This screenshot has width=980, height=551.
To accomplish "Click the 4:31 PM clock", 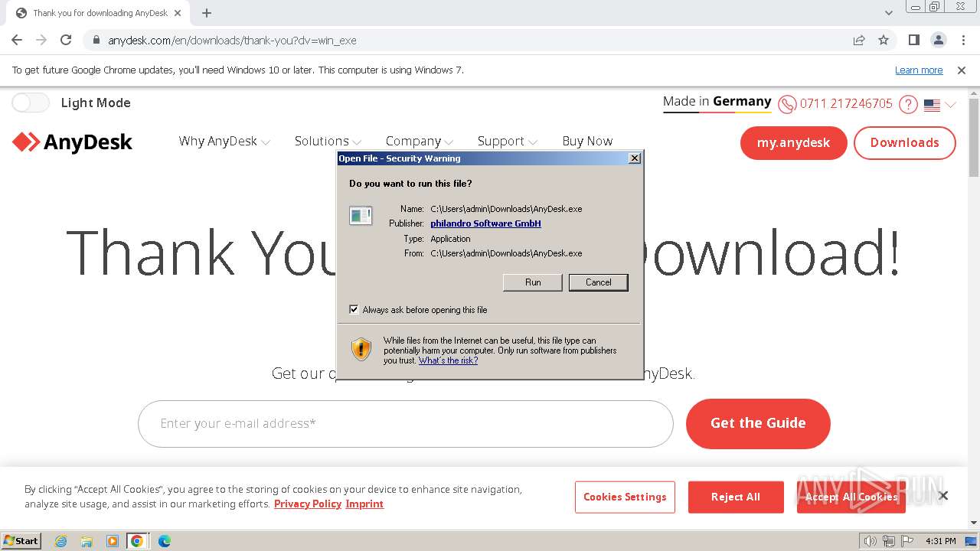I will 941,541.
